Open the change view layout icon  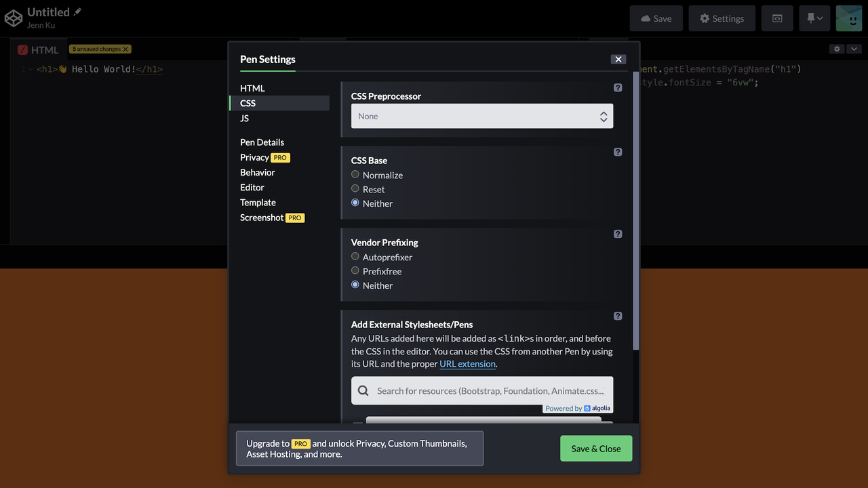click(x=777, y=18)
